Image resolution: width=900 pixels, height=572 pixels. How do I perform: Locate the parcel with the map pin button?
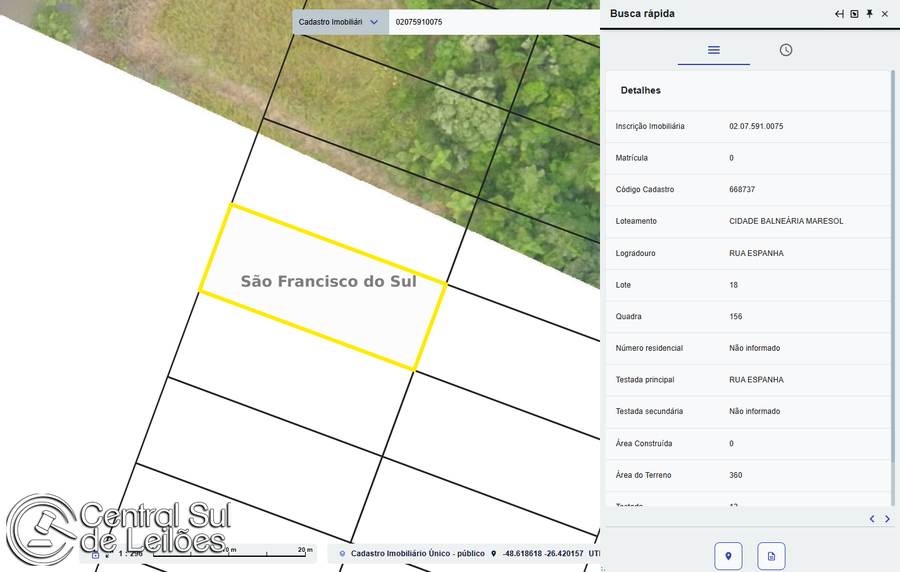[x=728, y=556]
